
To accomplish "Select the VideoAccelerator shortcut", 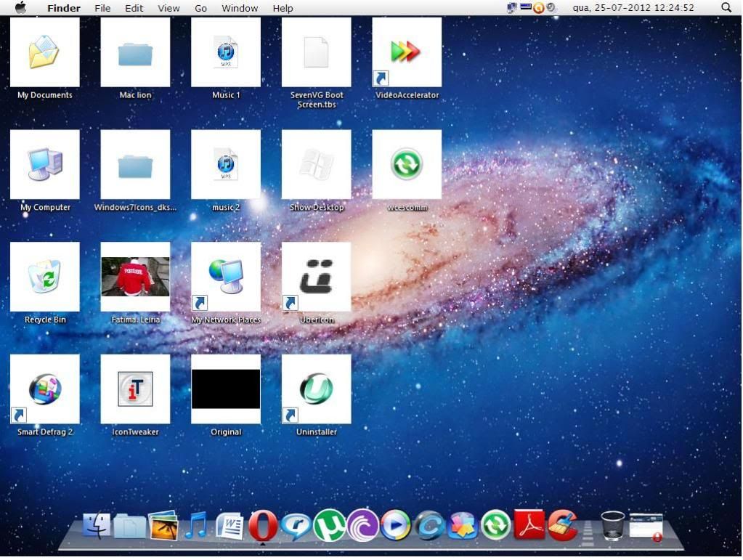I will click(x=407, y=52).
